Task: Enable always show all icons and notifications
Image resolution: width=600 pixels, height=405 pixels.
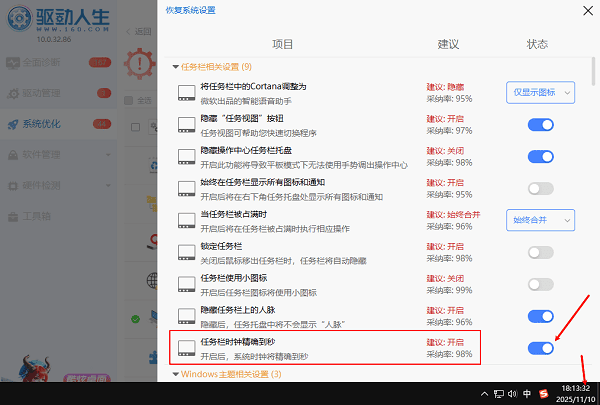Action: [540, 188]
